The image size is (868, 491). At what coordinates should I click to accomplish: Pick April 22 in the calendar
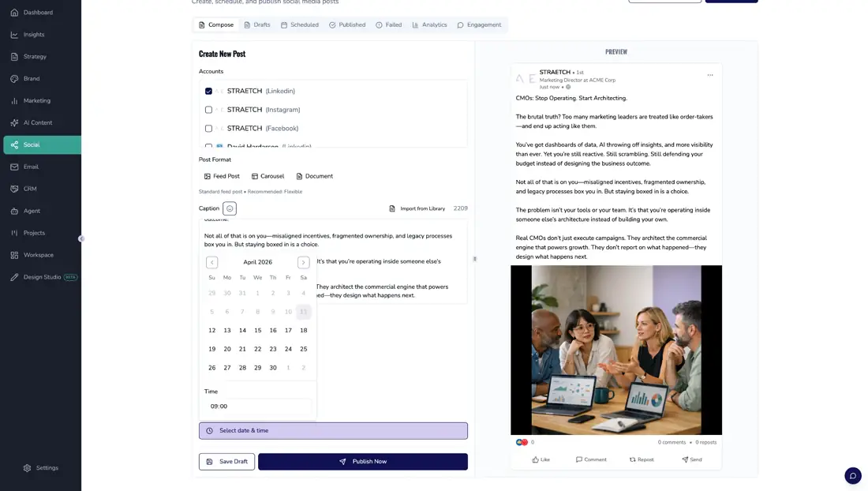(258, 349)
